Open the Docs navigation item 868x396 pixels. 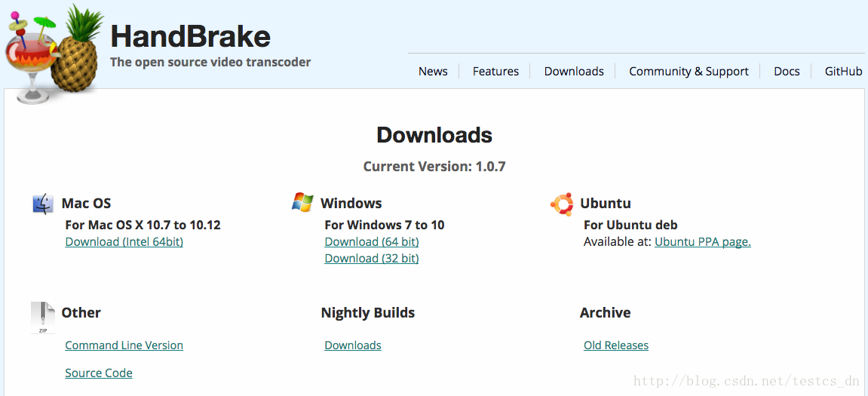pyautogui.click(x=787, y=72)
